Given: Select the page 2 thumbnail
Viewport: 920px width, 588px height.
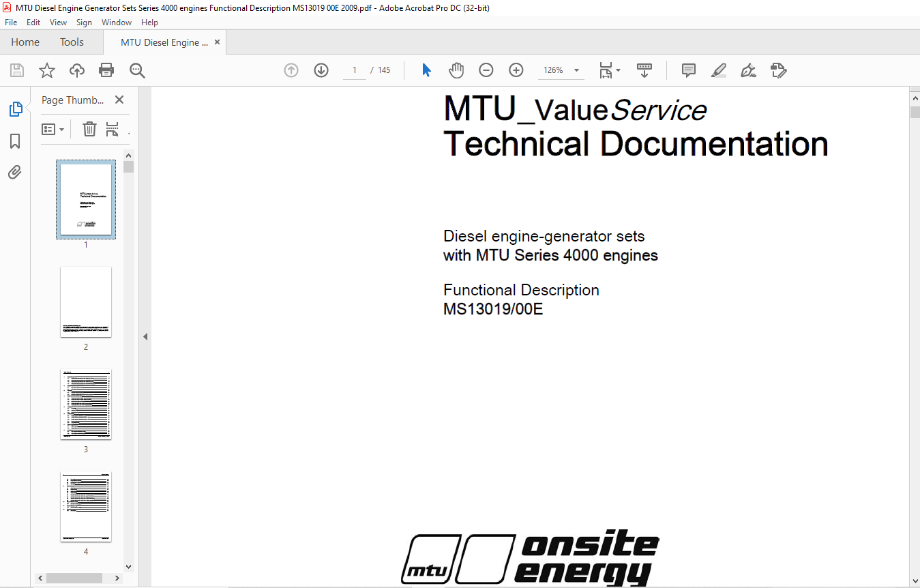Looking at the screenshot, I should point(86,302).
